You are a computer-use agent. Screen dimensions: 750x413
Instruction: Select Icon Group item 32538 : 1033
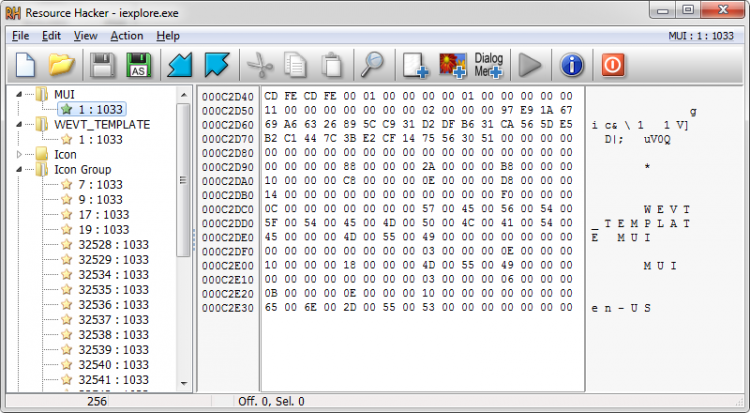[113, 335]
